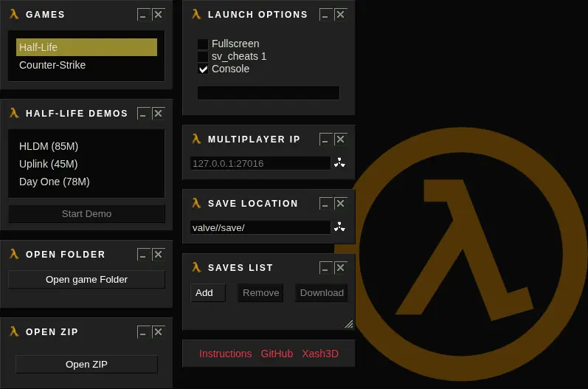Toggle the sv_cheats 1 checkbox
This screenshot has width=588, height=389.
[203, 57]
